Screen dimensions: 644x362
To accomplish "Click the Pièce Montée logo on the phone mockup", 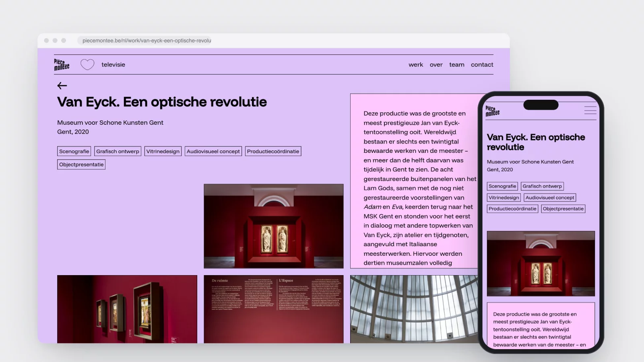I will point(492,111).
